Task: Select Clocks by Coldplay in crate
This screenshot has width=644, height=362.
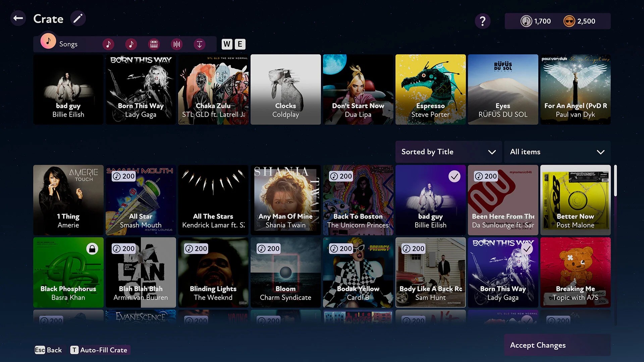Action: coord(285,89)
